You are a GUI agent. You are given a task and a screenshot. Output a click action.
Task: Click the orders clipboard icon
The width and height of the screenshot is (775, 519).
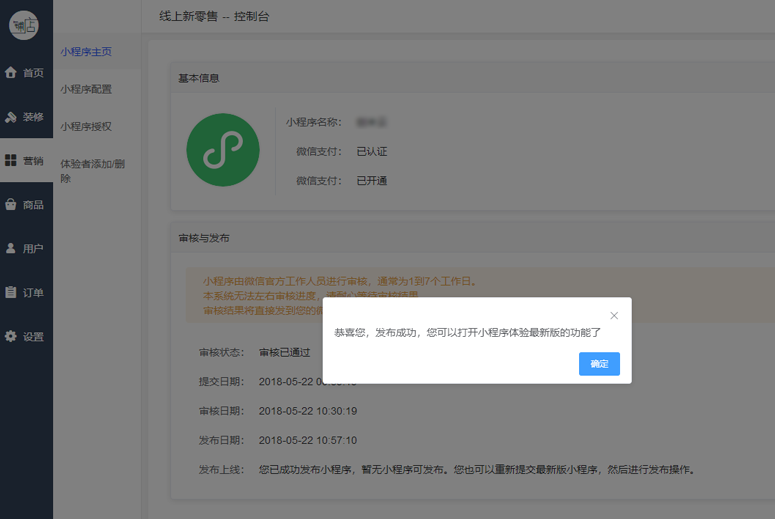click(11, 293)
